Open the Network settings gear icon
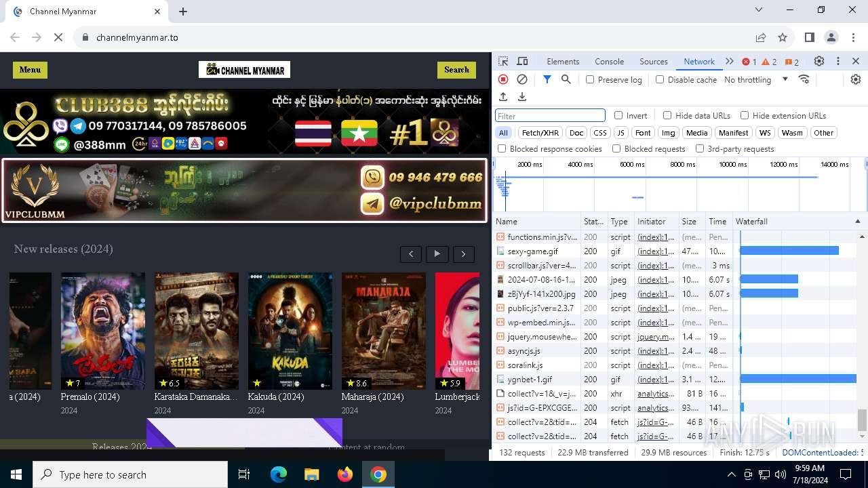Screen dimensions: 868x488 [x=856, y=79]
